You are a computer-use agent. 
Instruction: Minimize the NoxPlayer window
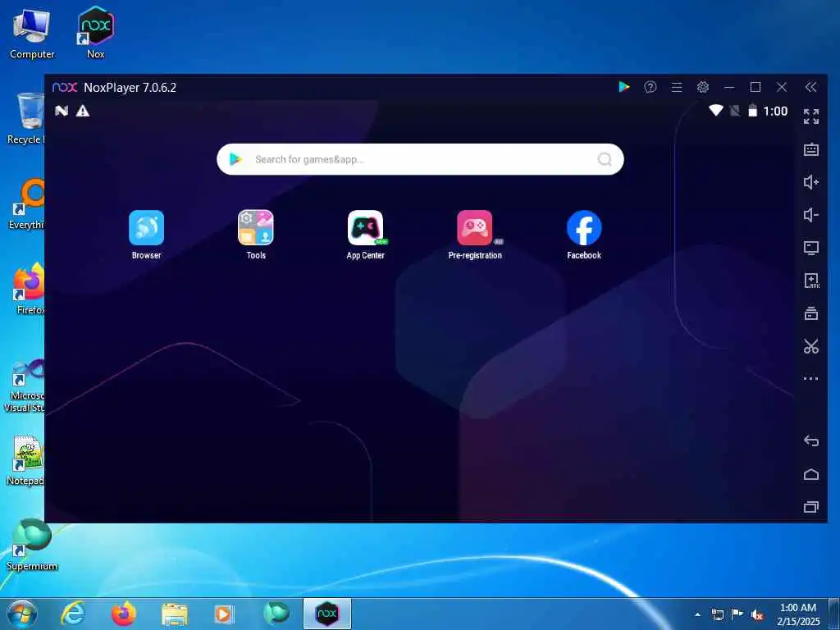pos(729,87)
